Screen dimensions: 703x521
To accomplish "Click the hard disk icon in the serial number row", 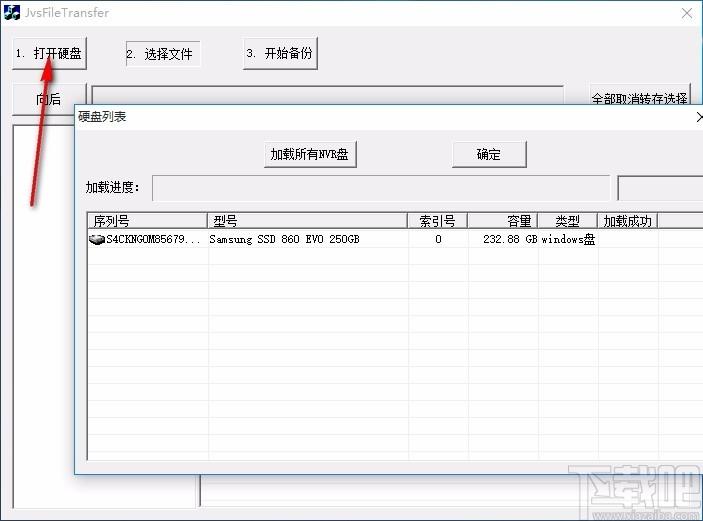I will (x=96, y=240).
